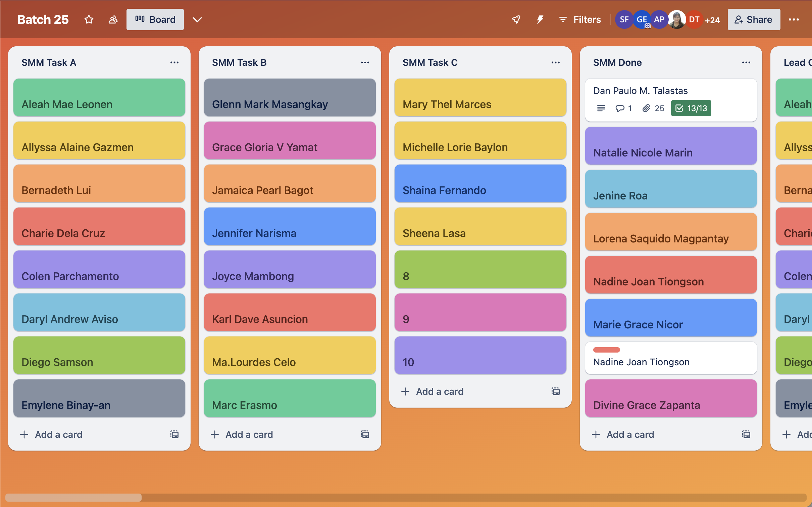812x507 pixels.
Task: Open the Allyssa Alaine Gazmen card in SMM Task A
Action: pyautogui.click(x=99, y=140)
